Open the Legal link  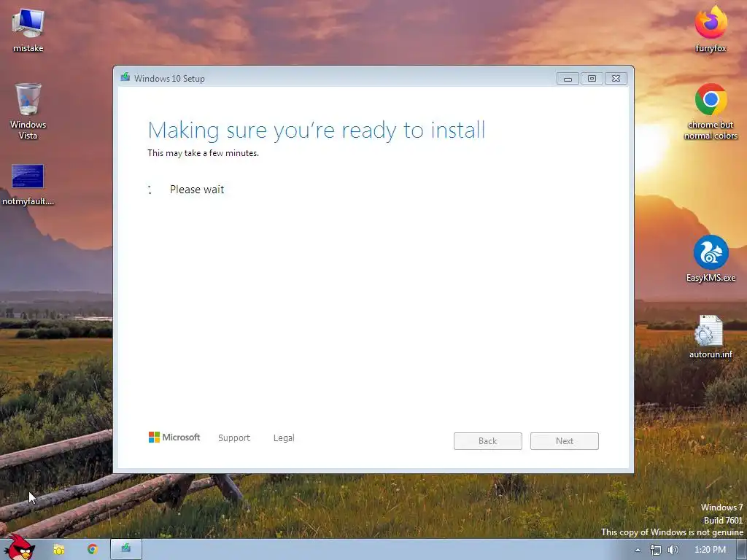coord(284,437)
